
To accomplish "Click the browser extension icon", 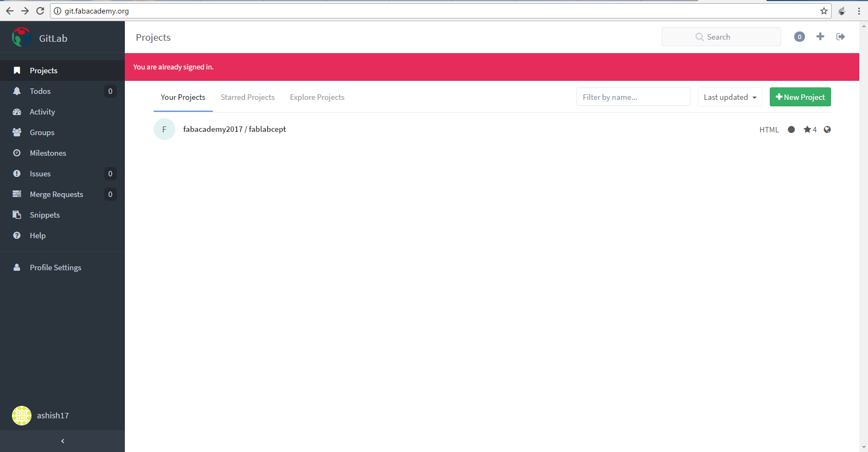I will (x=842, y=11).
